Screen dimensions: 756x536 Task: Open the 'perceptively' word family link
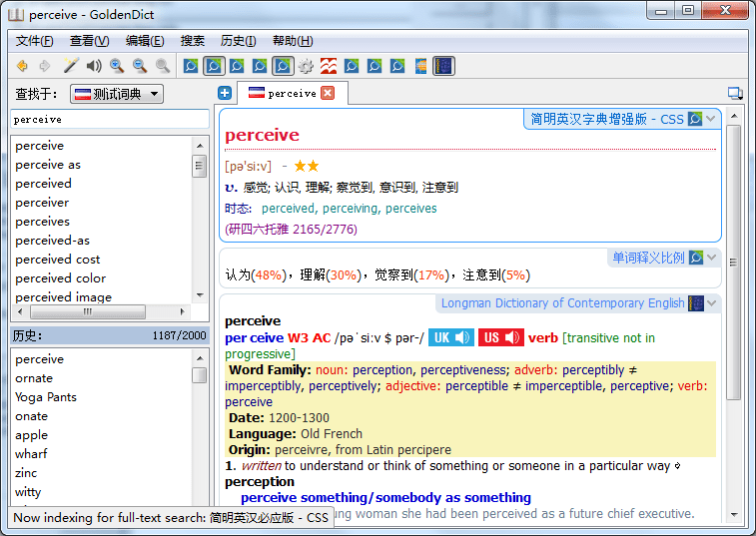343,385
